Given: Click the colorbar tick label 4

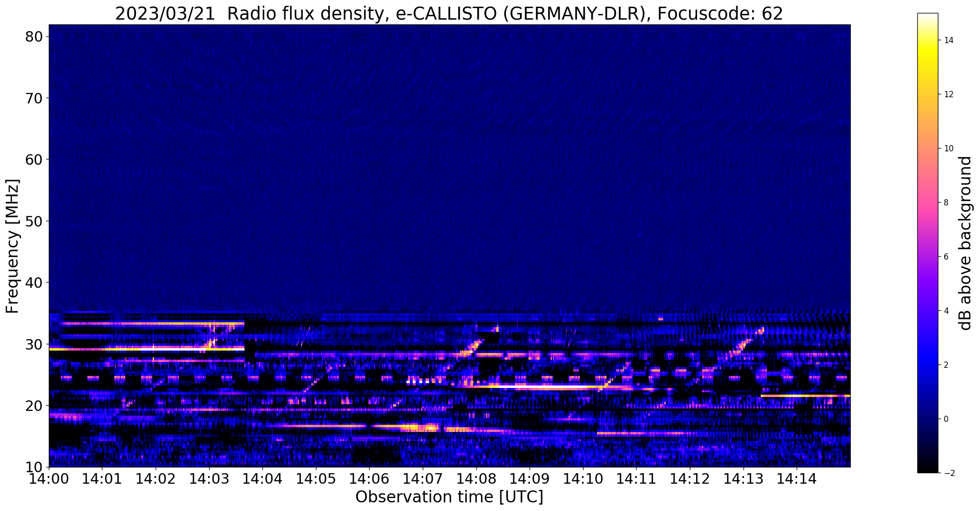Looking at the screenshot, I should 946,311.
